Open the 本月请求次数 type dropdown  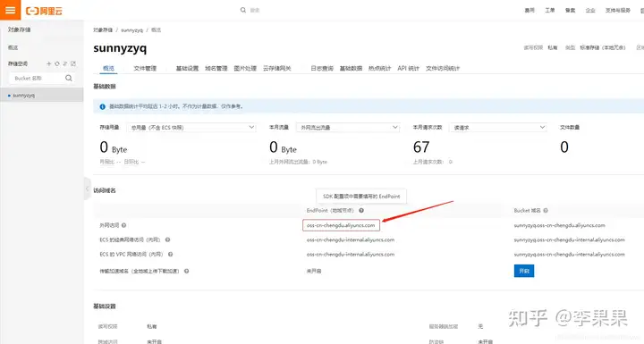click(498, 128)
